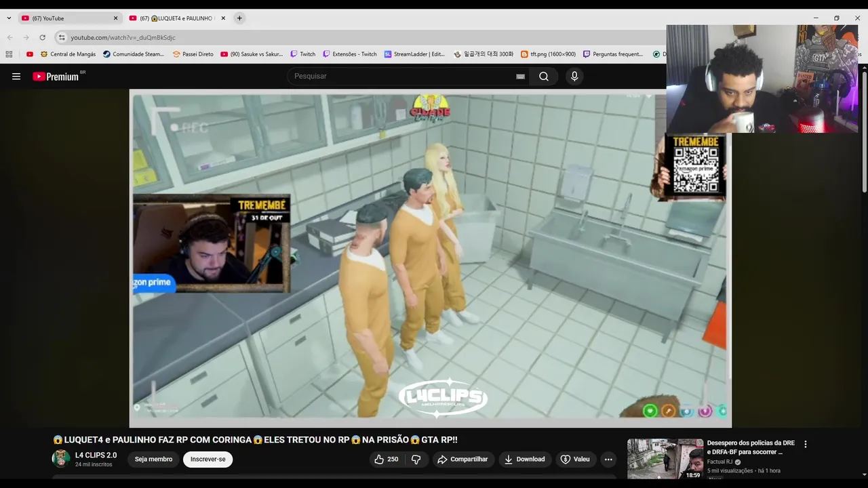
Task: Open the Passei Direto bookmark
Action: [x=193, y=54]
